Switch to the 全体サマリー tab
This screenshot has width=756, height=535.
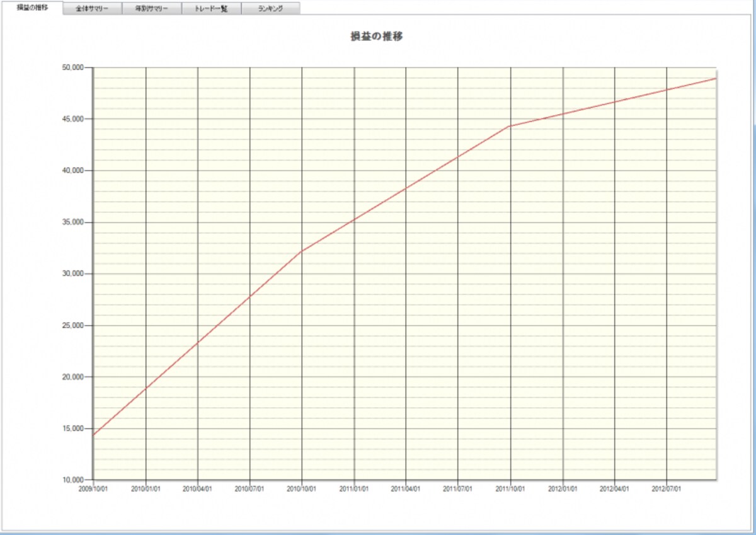click(x=92, y=9)
